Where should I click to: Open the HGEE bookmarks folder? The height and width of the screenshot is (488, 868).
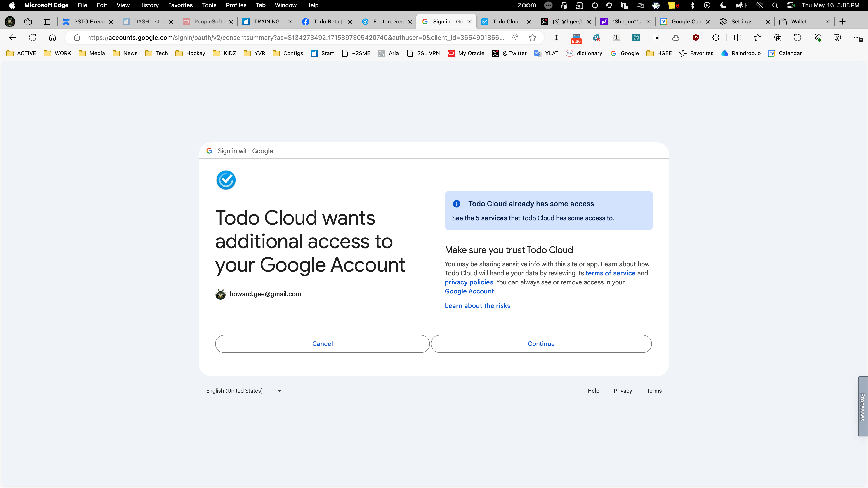tap(659, 53)
